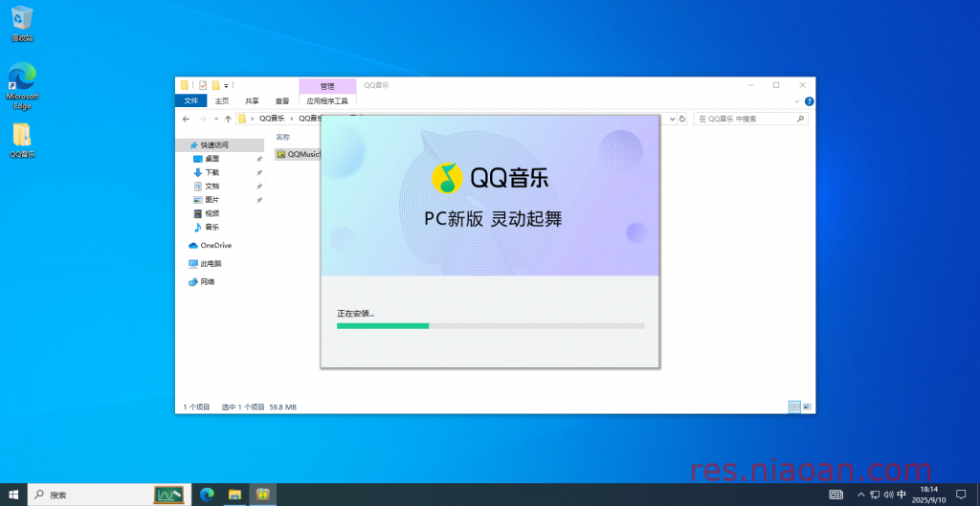Switch to the 查看 ribbon tab
Viewport: 980px width, 506px height.
click(x=282, y=101)
